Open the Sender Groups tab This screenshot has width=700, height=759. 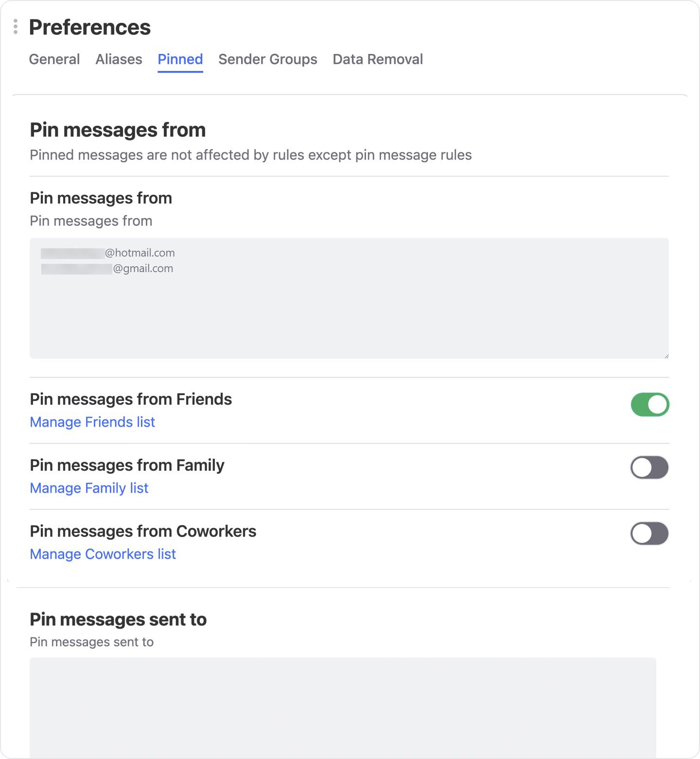(x=267, y=59)
